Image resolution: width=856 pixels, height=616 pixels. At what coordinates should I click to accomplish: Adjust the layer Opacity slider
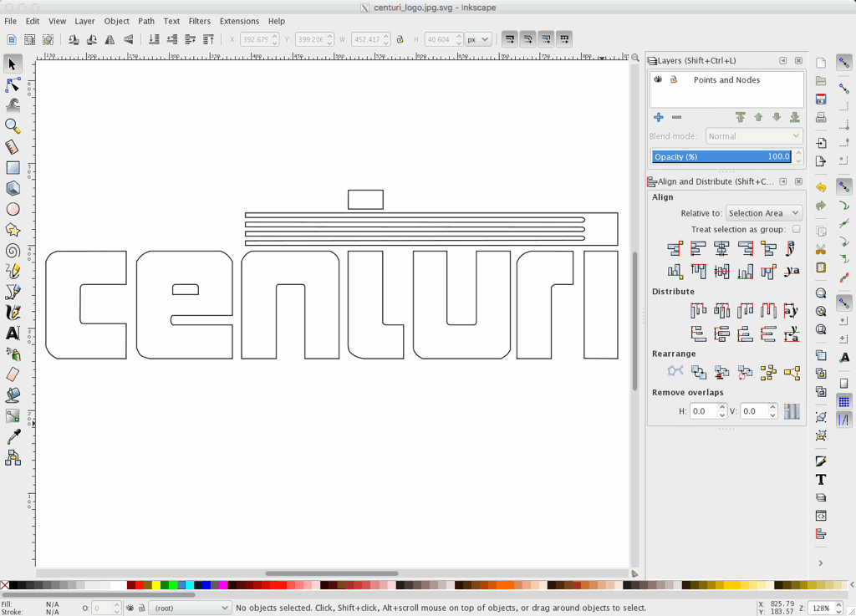(x=721, y=156)
